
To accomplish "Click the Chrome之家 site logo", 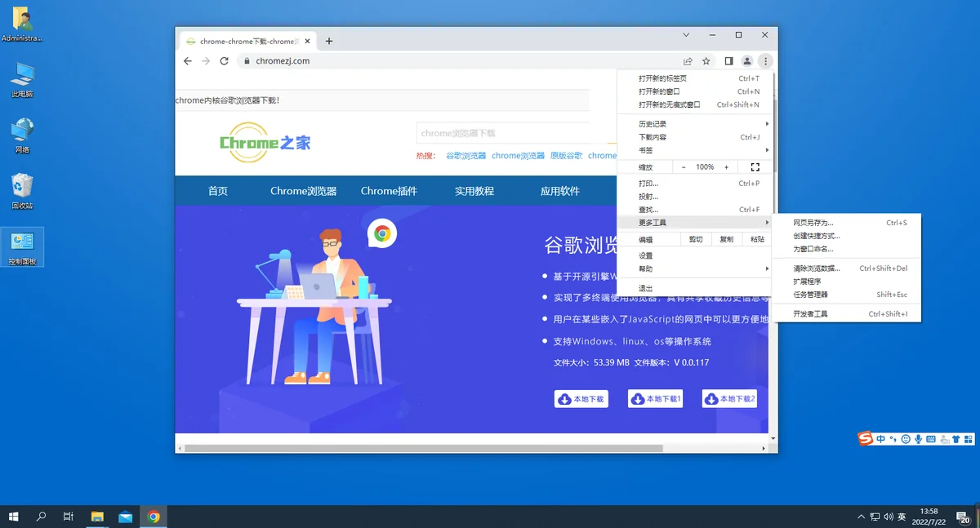I will tap(265, 143).
